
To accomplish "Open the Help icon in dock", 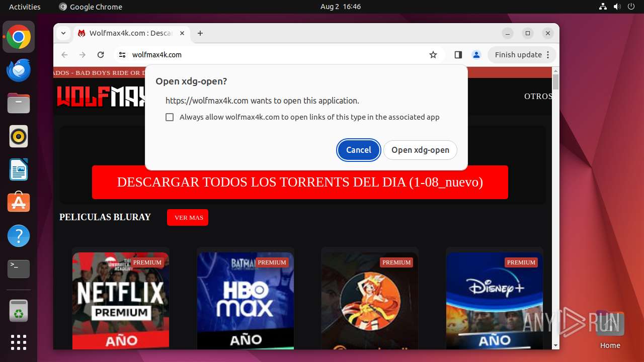I will pyautogui.click(x=19, y=236).
